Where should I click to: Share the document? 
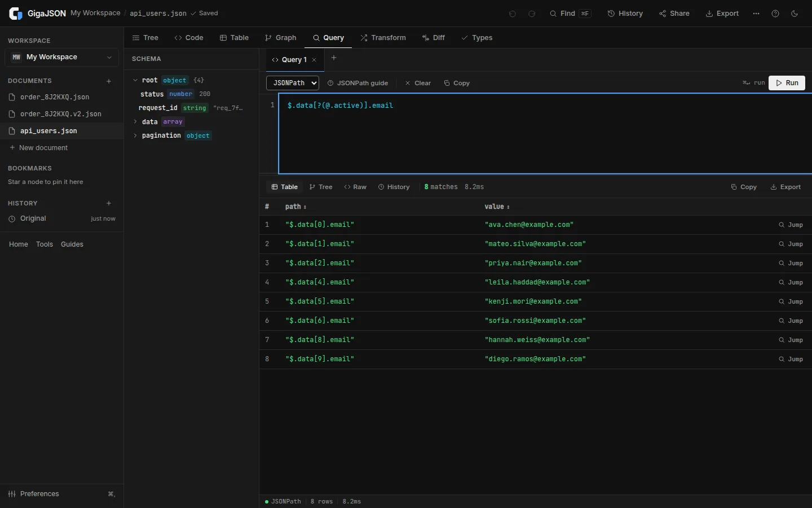coord(674,14)
